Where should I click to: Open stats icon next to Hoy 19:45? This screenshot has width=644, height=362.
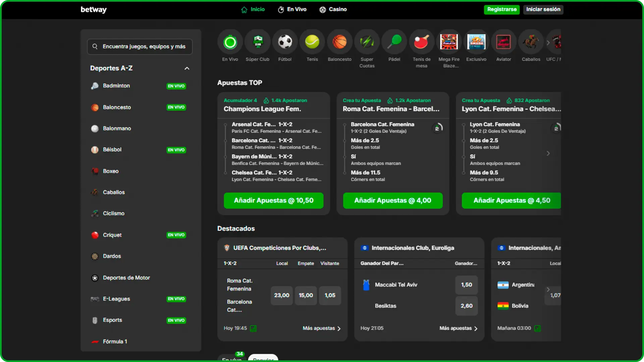coord(254,328)
